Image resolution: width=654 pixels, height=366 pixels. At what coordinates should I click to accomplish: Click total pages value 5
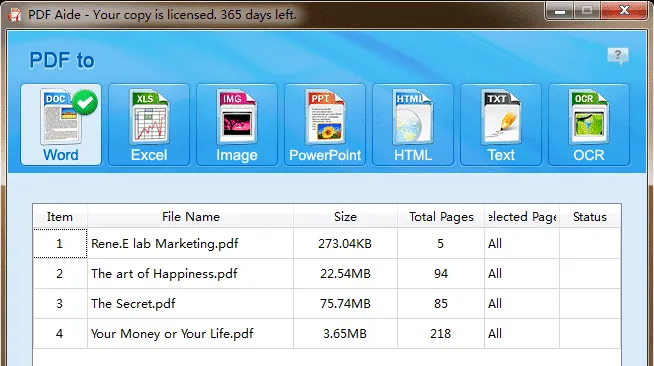tap(441, 243)
